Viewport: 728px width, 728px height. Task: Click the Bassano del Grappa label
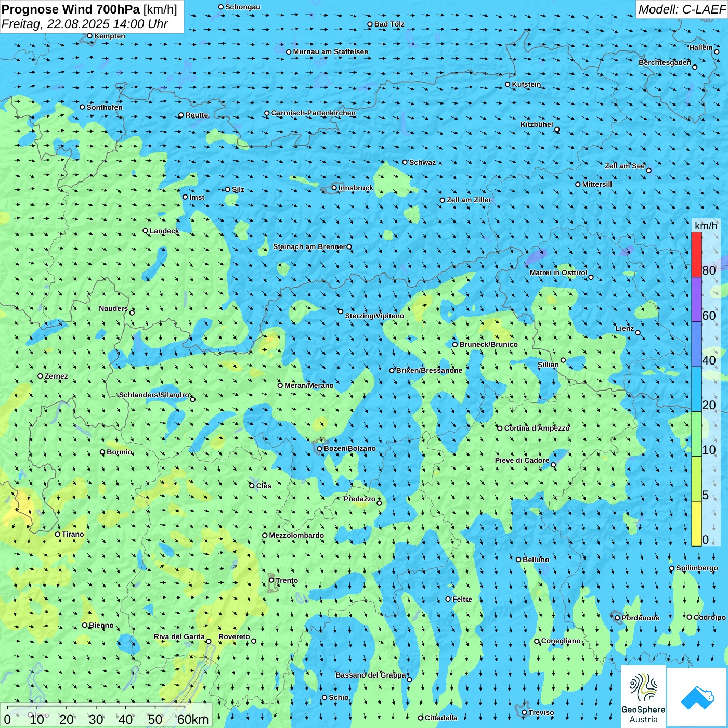pyautogui.click(x=371, y=675)
